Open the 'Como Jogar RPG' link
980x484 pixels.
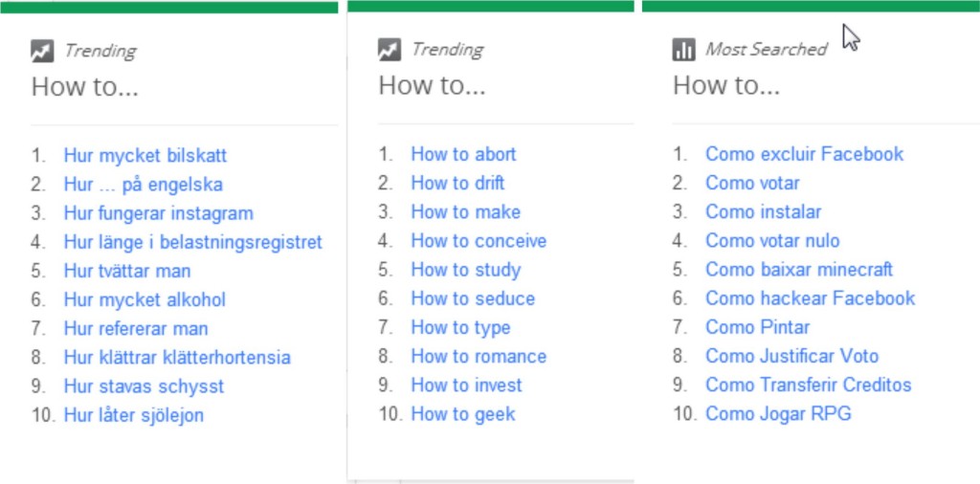[778, 414]
